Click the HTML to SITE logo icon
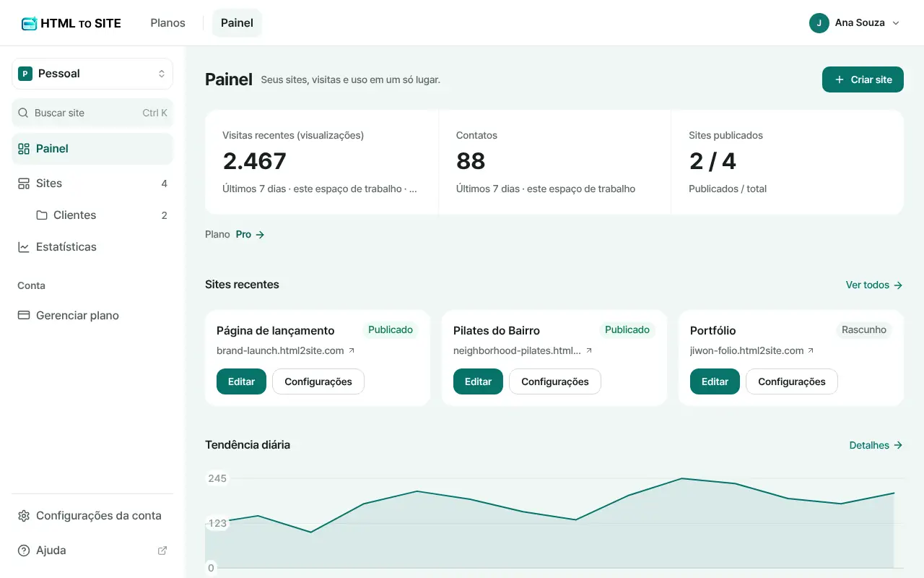Screen dimensions: 924x578 coord(29,23)
